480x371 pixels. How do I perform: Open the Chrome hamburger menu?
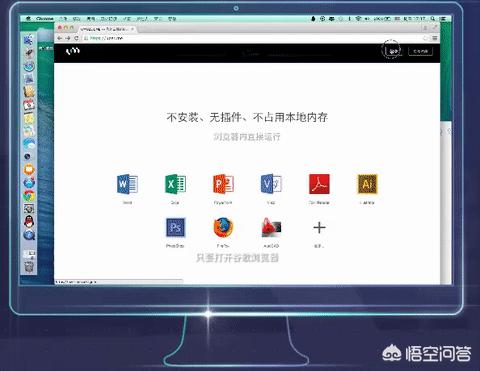(435, 38)
